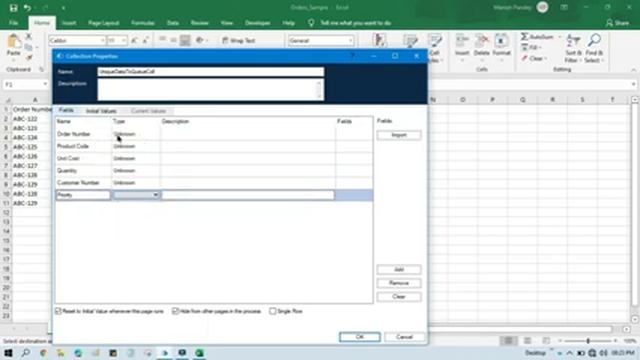This screenshot has width=640, height=360.
Task: Click Page Layout view icon in status bar
Action: point(527,340)
